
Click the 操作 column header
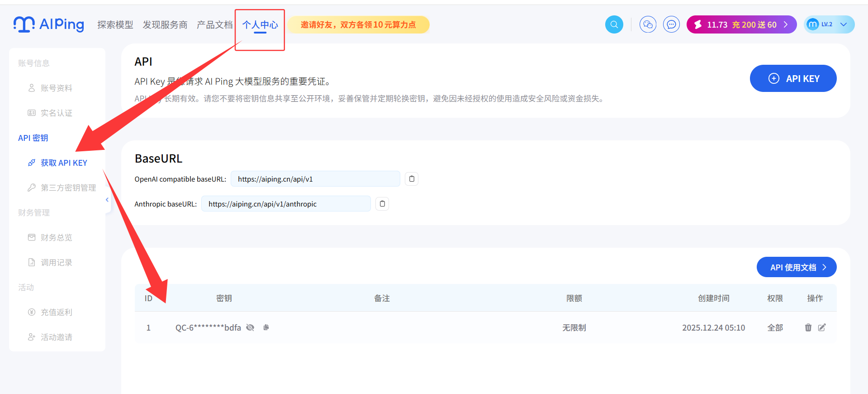(x=815, y=298)
